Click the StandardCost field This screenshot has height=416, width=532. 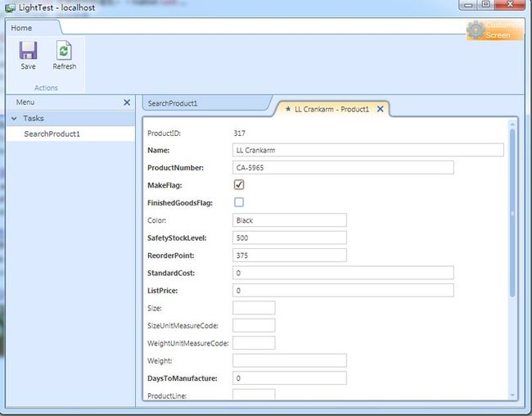coord(343,273)
